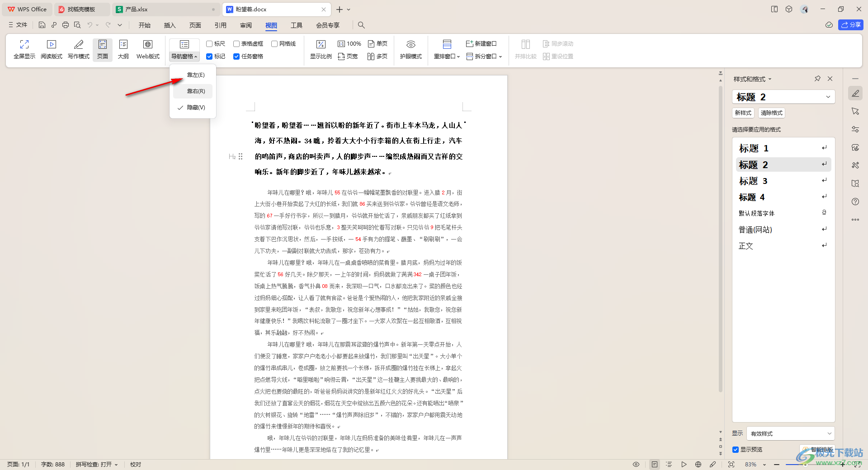Image resolution: width=868 pixels, height=470 pixels.
Task: Click the play reading-mode status icon
Action: [684, 465]
